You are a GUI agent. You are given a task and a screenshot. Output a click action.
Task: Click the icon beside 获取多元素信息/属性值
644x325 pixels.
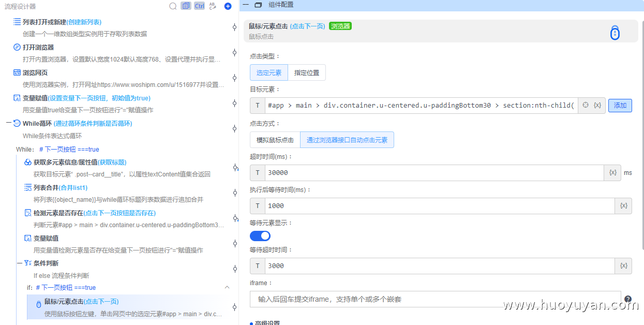[x=28, y=162]
